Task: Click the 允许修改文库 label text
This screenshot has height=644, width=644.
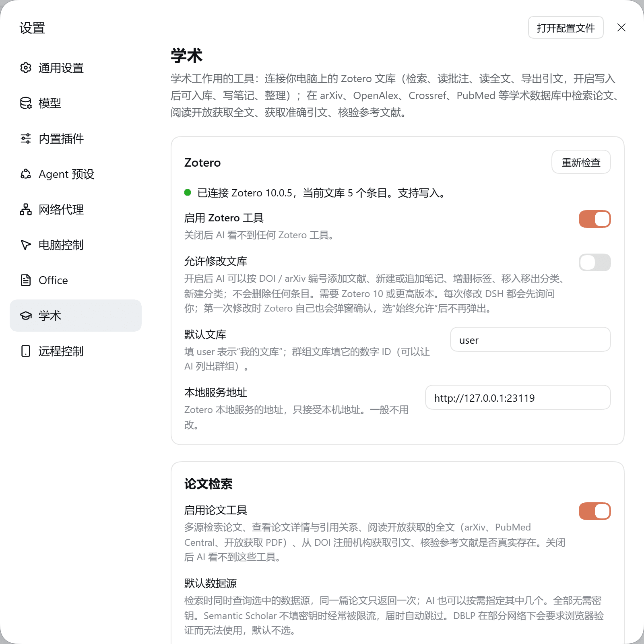Action: pos(216,261)
